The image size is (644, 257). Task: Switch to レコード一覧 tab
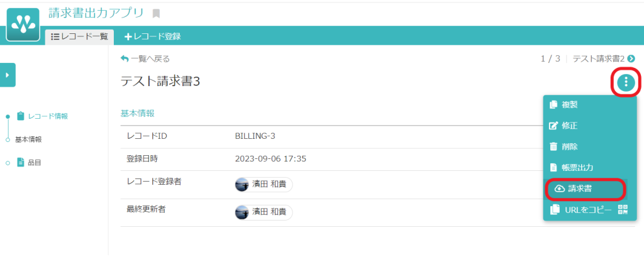pos(79,36)
